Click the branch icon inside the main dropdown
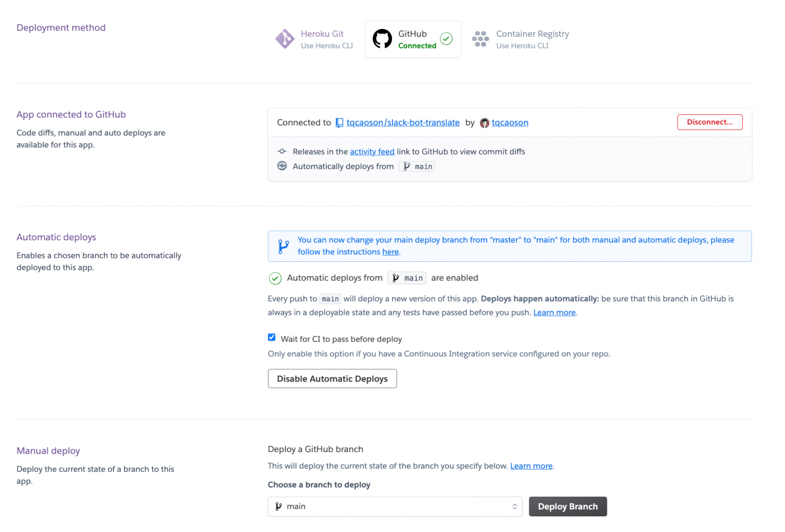This screenshot has width=785, height=532. point(278,507)
